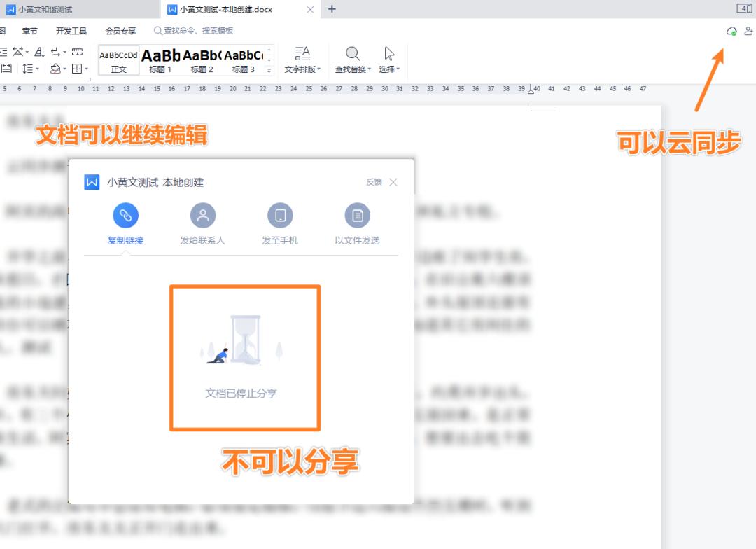Open the 开发工具 ribbon tab

71,31
